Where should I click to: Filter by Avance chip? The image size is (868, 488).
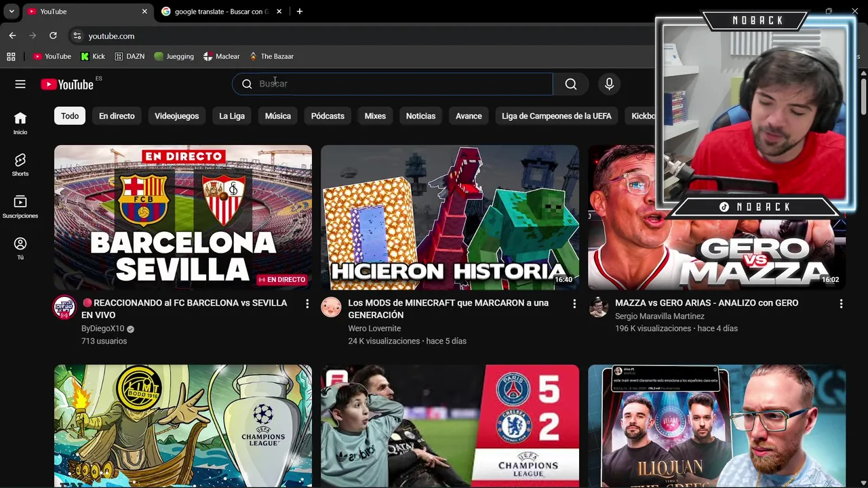(x=469, y=116)
